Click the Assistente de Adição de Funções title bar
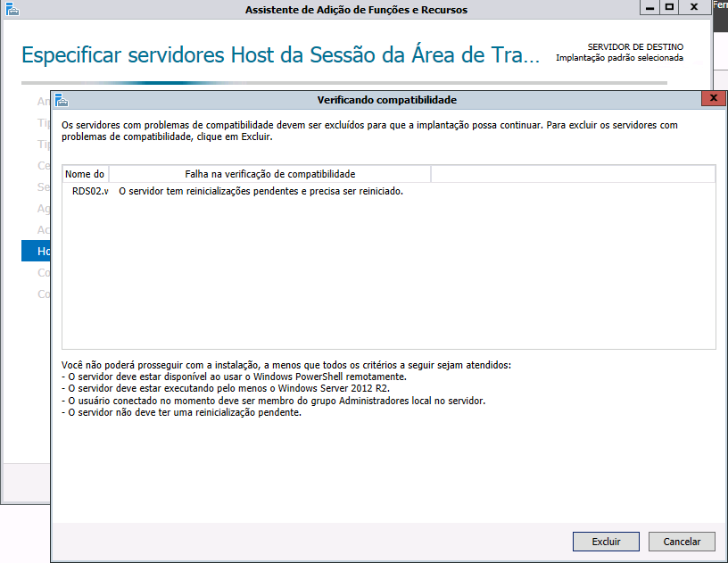 point(357,10)
